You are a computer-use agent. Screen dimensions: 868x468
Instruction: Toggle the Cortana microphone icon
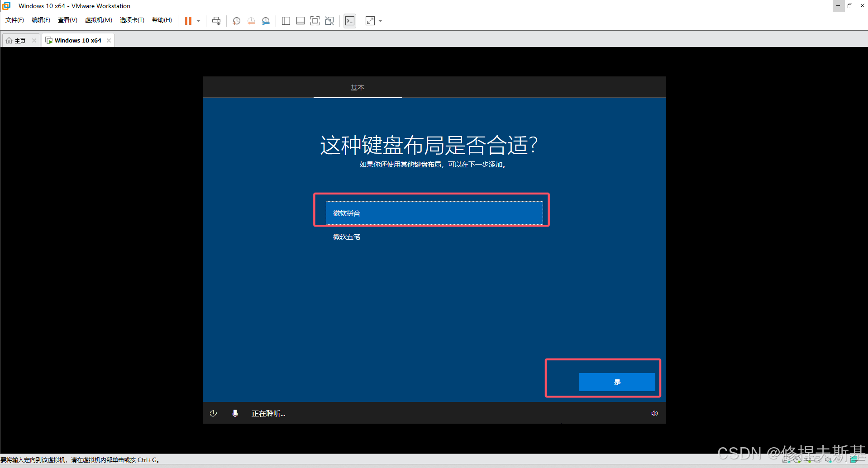[235, 413]
